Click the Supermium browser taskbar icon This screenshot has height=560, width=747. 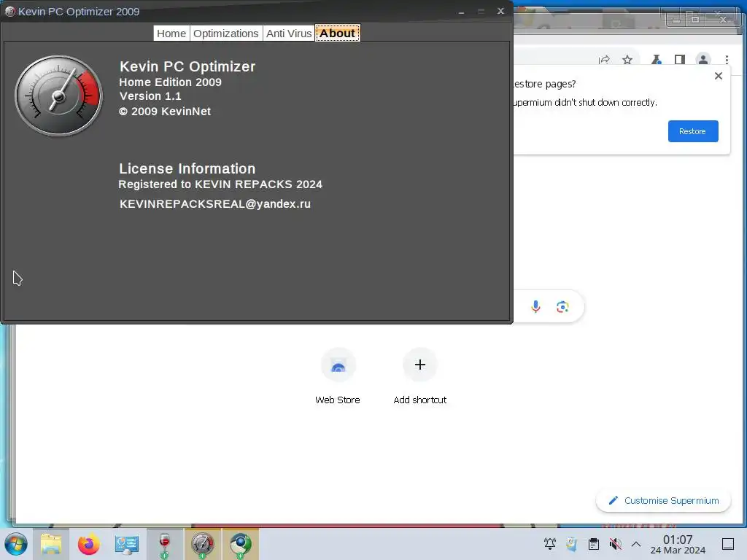click(x=241, y=544)
